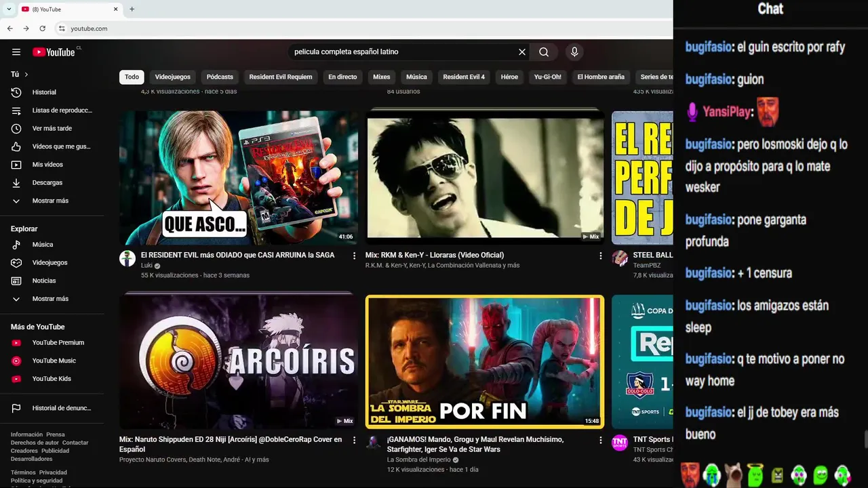Go forward in browser
This screenshot has width=868, height=488.
coord(26,28)
